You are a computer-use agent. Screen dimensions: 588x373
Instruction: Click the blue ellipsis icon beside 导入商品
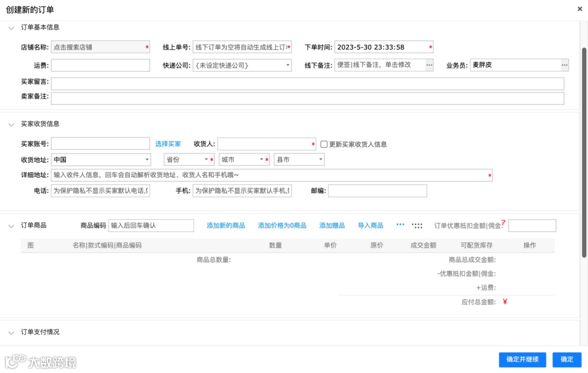click(x=399, y=225)
